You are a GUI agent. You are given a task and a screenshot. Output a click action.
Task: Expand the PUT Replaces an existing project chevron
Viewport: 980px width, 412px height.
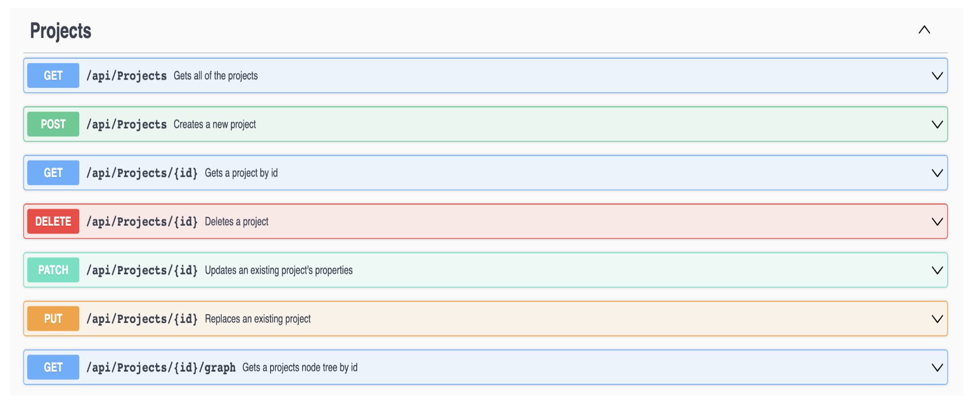[937, 319]
